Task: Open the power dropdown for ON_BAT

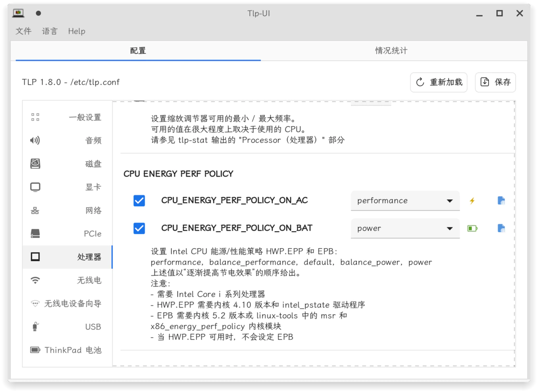Action: pos(405,228)
